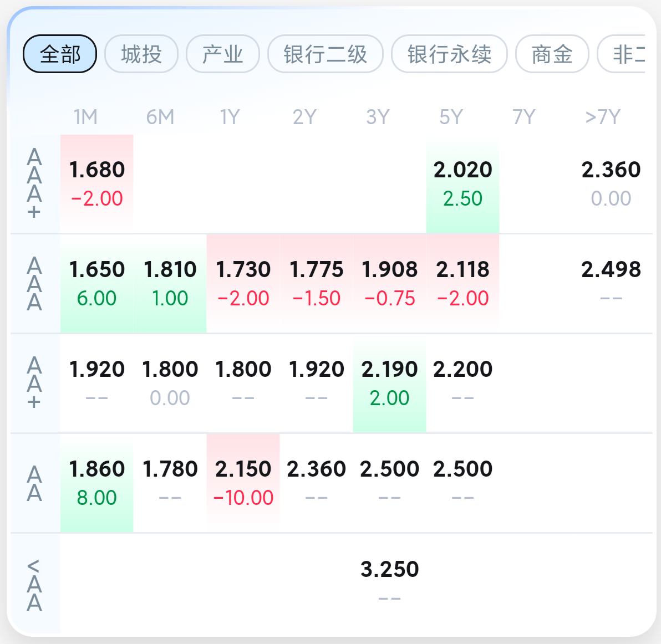Select the AAA+ rating row label

(35, 183)
